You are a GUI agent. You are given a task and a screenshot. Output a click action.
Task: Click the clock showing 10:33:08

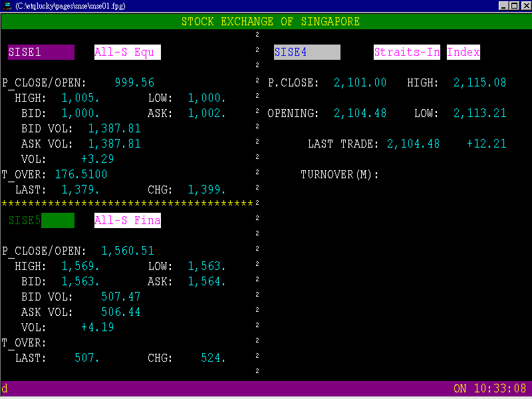[502, 388]
